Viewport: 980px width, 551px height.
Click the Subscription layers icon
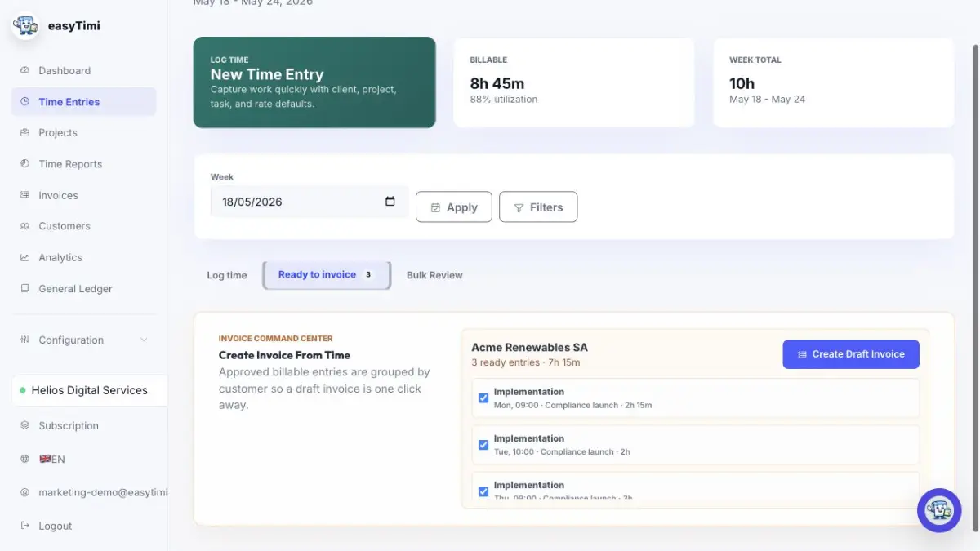click(24, 426)
